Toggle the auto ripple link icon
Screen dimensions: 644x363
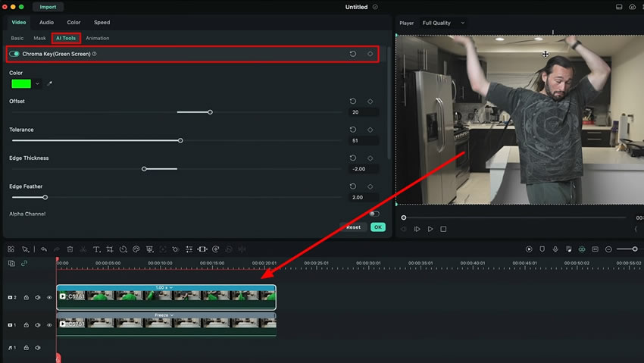pyautogui.click(x=24, y=263)
